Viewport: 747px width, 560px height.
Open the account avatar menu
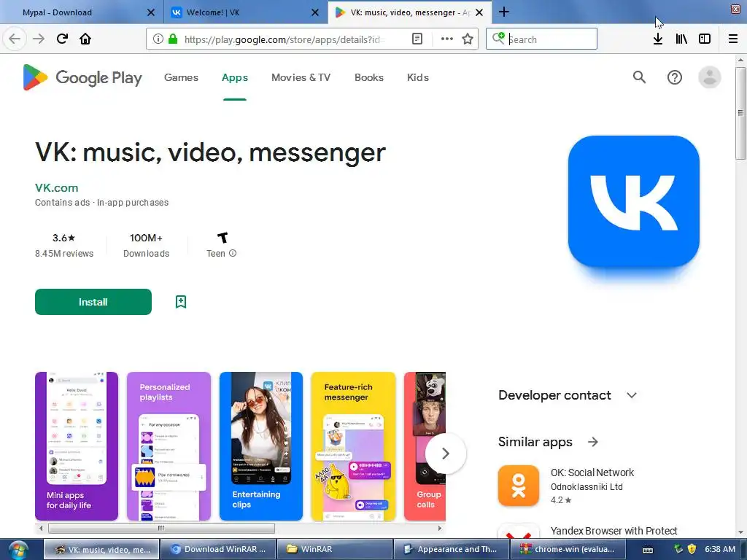(709, 77)
